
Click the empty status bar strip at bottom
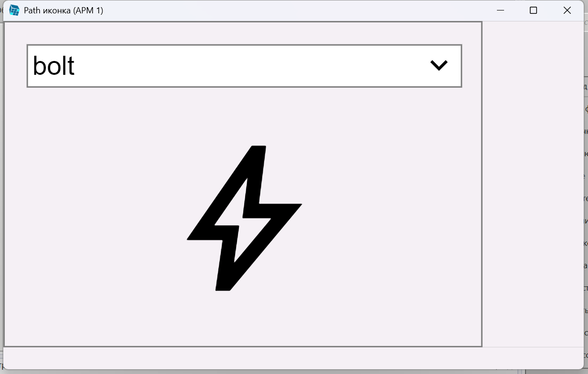pos(293,358)
